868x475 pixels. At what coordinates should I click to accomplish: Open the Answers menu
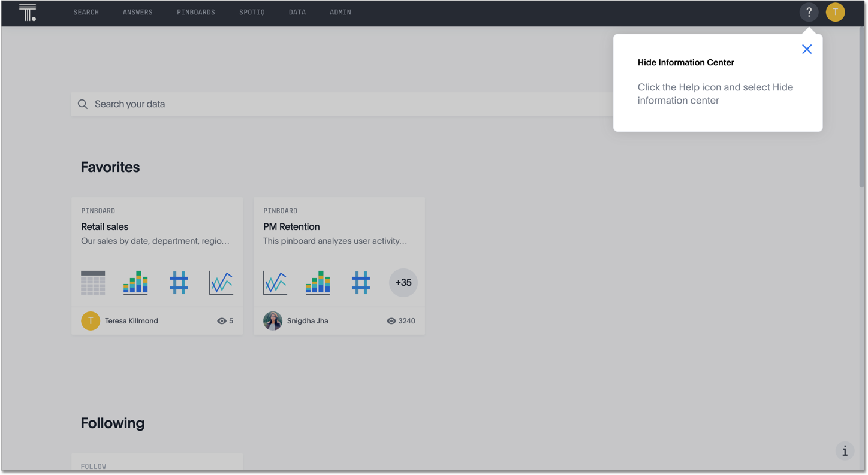tap(138, 12)
